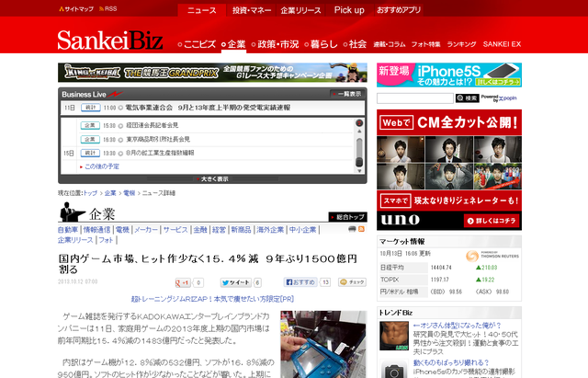Screen dimensions: 588x378
Task: Click the 検索 search button
Action: click(x=467, y=98)
